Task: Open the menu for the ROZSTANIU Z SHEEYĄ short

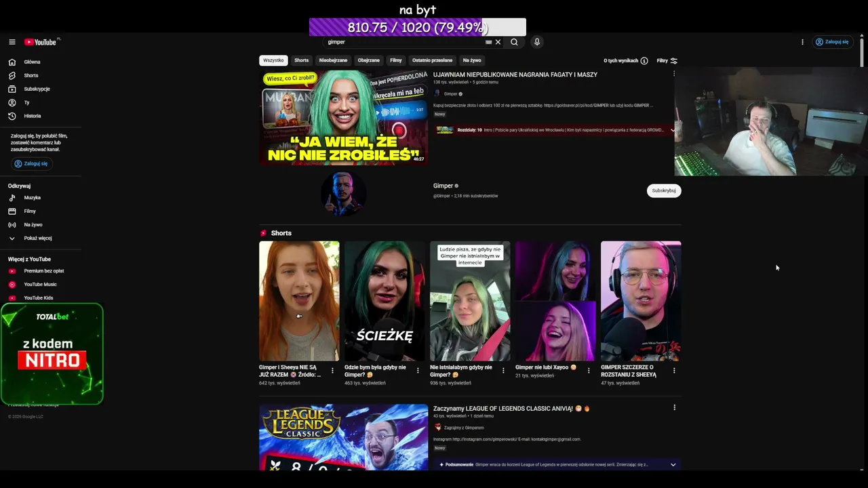Action: point(674,371)
